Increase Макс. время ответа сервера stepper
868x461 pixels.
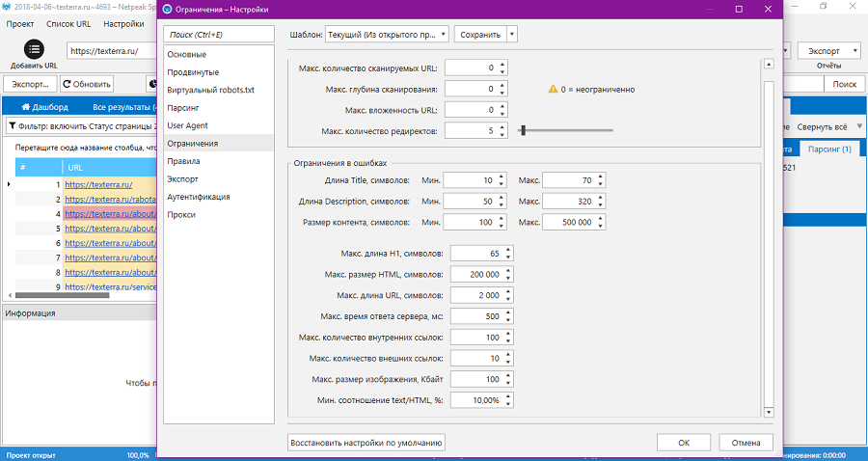508,313
